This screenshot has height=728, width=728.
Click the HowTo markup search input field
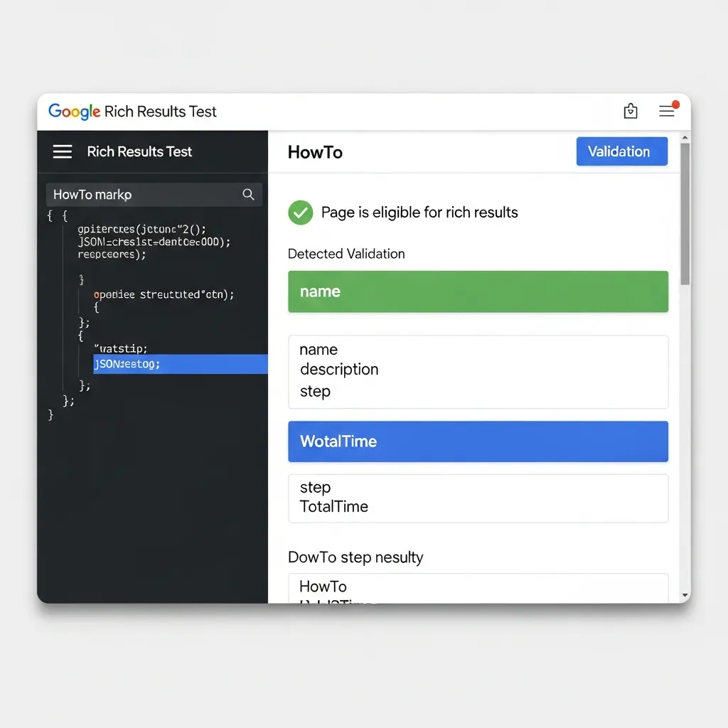click(142, 195)
